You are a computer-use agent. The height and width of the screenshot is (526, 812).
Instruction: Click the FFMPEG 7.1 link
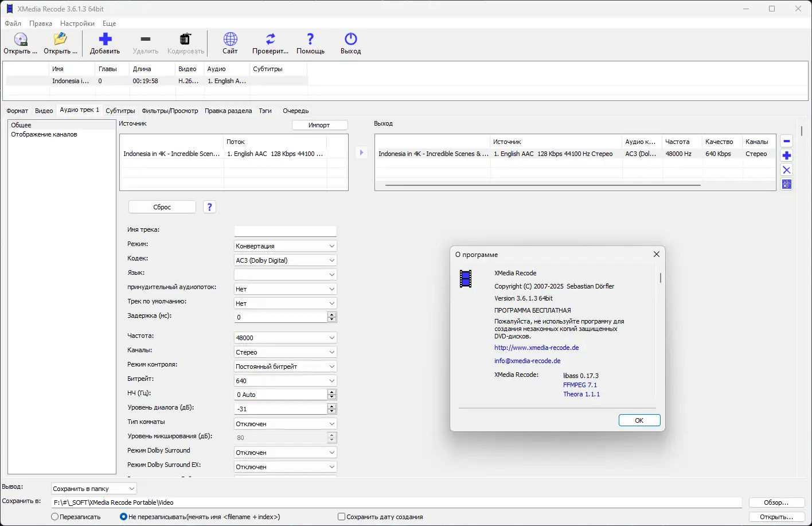click(x=580, y=385)
